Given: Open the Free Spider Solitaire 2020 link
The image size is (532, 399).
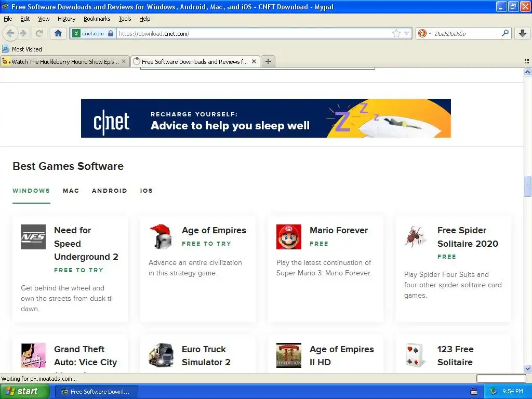Looking at the screenshot, I should click(468, 237).
